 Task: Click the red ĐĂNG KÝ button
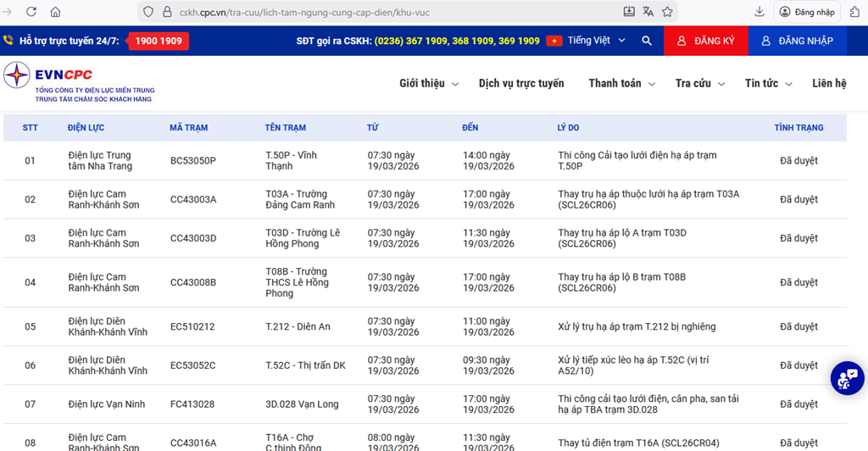[705, 41]
